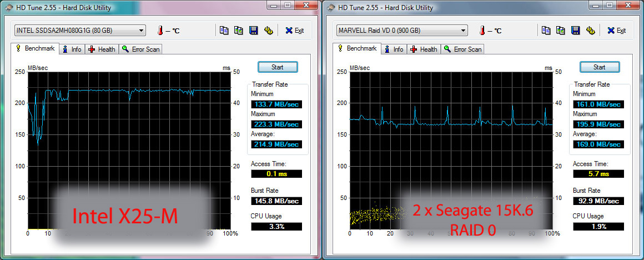Expand the MARVELL Raid VD 0 drive dropdown
Image resolution: width=644 pixels, height=260 pixels.
[x=464, y=31]
